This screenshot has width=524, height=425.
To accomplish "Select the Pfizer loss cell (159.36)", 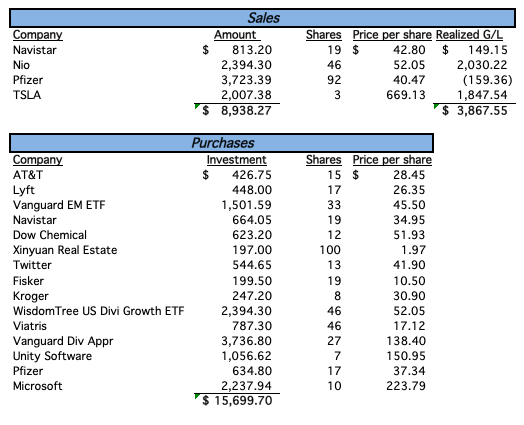I will pos(488,80).
